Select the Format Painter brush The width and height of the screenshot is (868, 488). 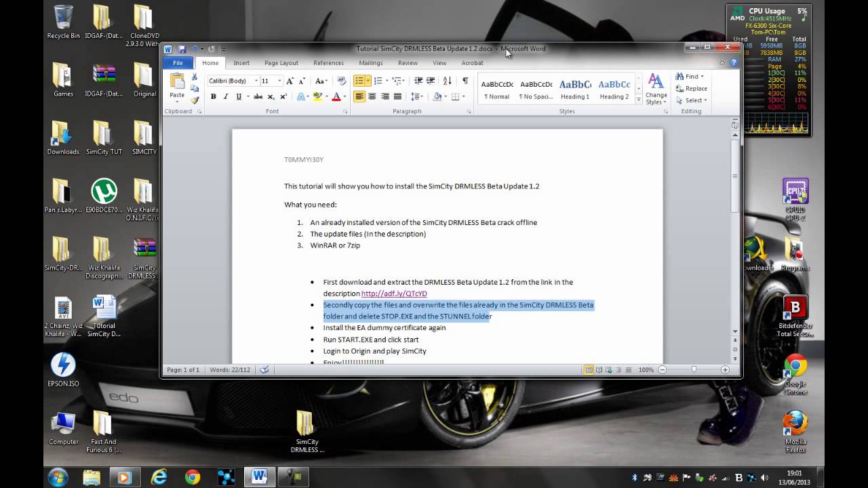(x=195, y=100)
